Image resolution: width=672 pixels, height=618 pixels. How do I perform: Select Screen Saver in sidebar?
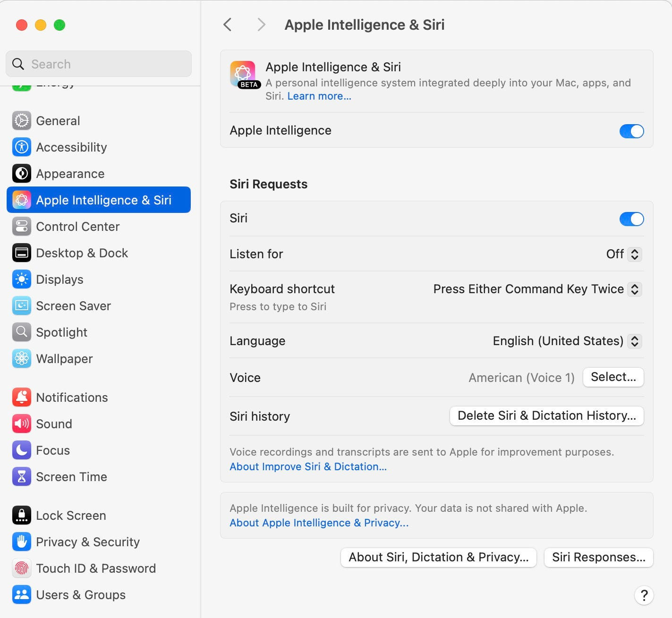click(99, 306)
